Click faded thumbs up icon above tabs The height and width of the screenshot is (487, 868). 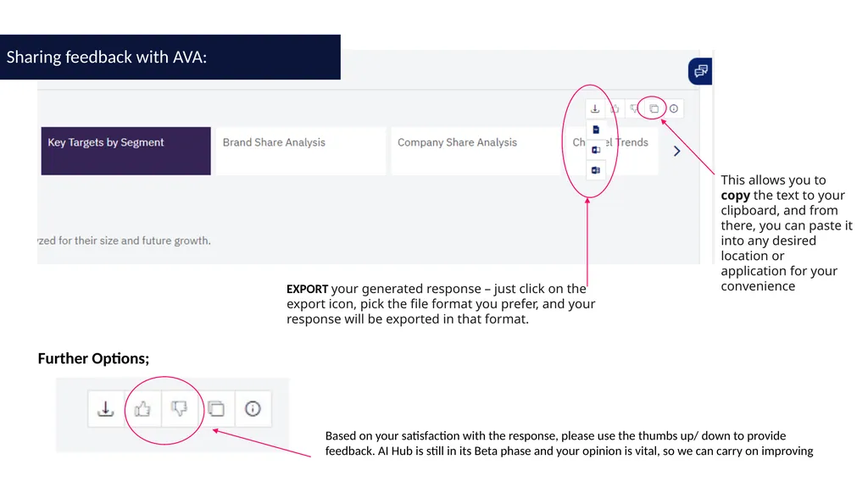(615, 108)
